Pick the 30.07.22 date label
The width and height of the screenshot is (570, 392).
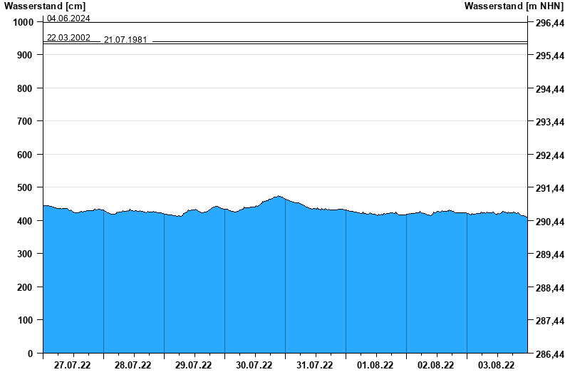[x=254, y=366]
